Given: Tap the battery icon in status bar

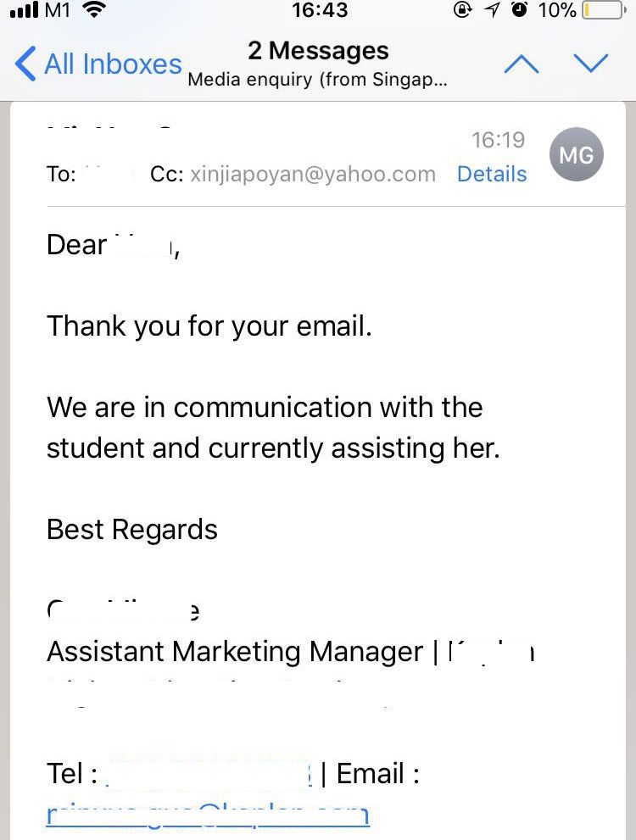Looking at the screenshot, I should click(603, 11).
